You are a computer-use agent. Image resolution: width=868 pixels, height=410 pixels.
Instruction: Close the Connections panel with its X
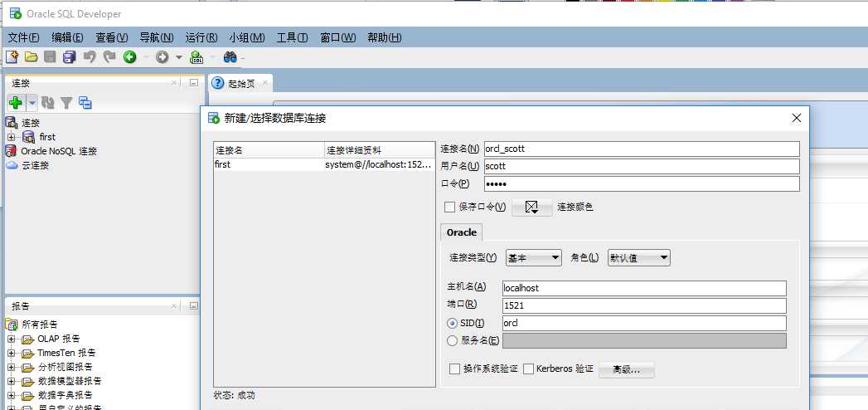(174, 82)
